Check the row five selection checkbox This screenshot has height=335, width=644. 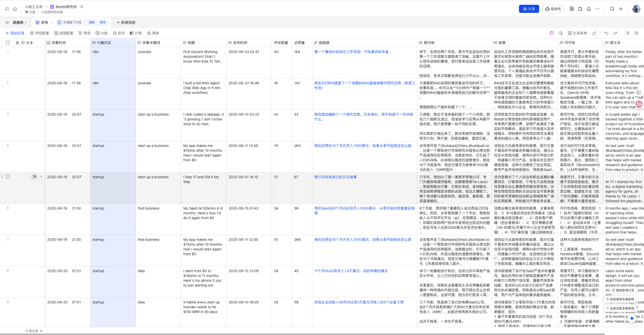[x=8, y=177]
